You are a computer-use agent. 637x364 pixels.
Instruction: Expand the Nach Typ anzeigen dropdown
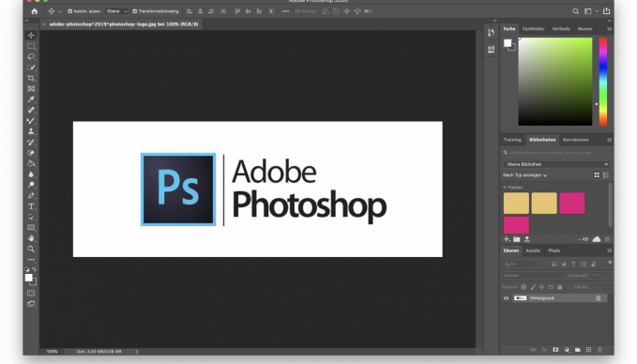coord(524,175)
